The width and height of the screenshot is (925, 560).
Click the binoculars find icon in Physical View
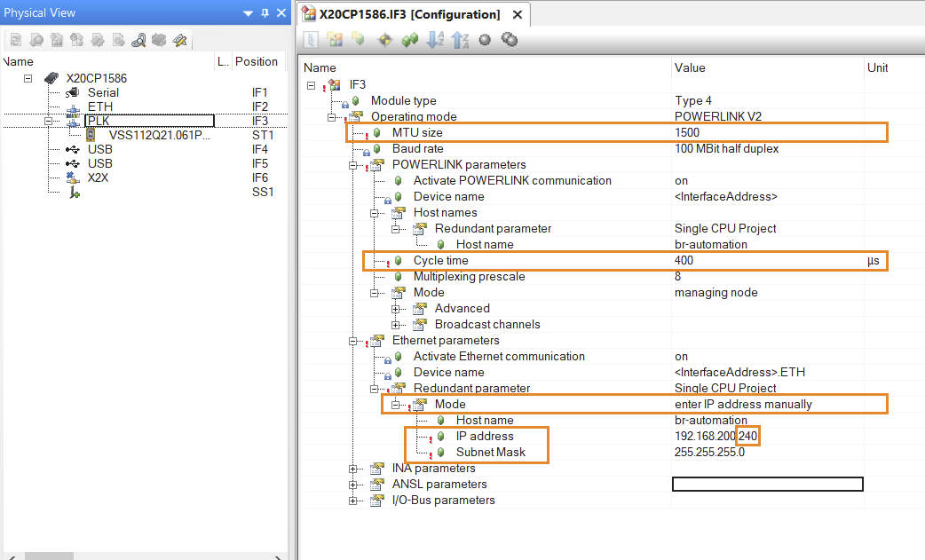pos(138,40)
